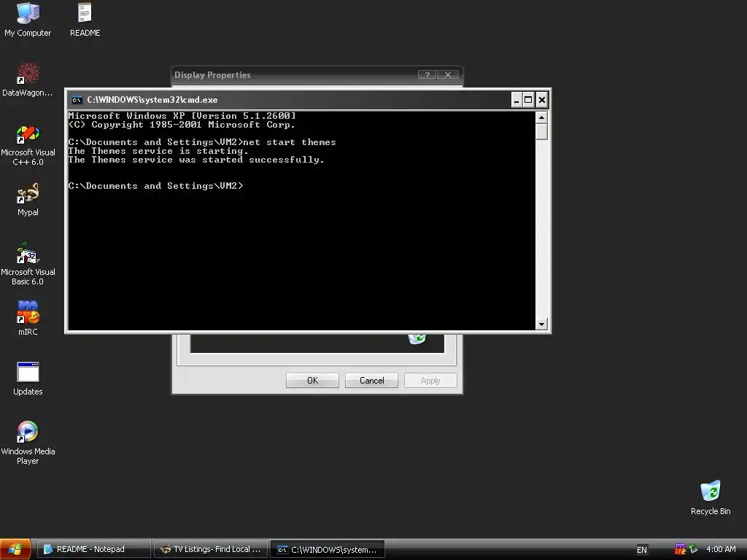The image size is (747, 560).
Task: Switch to TV Listings taskbar window
Action: [x=211, y=549]
